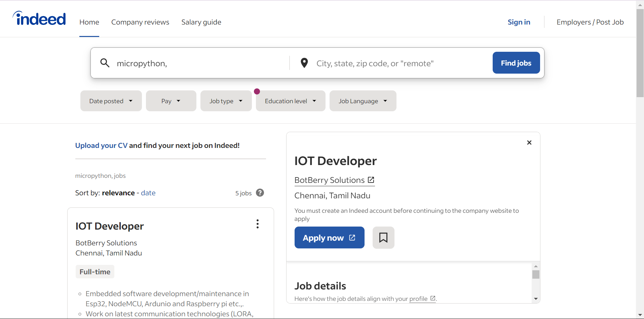Viewport: 644px width, 319px height.
Task: Click the job details panel scrollbar
Action: tap(536, 275)
